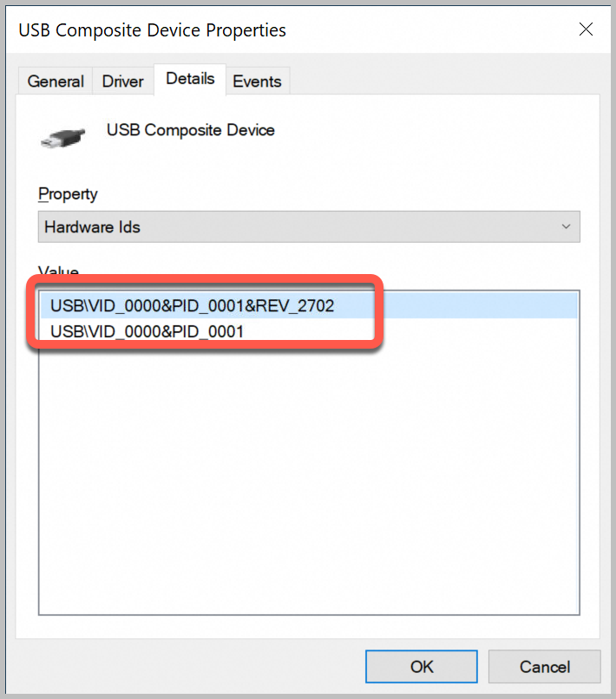This screenshot has height=699, width=616.
Task: Expand the Hardware Ids property dropdown
Action: (x=309, y=227)
